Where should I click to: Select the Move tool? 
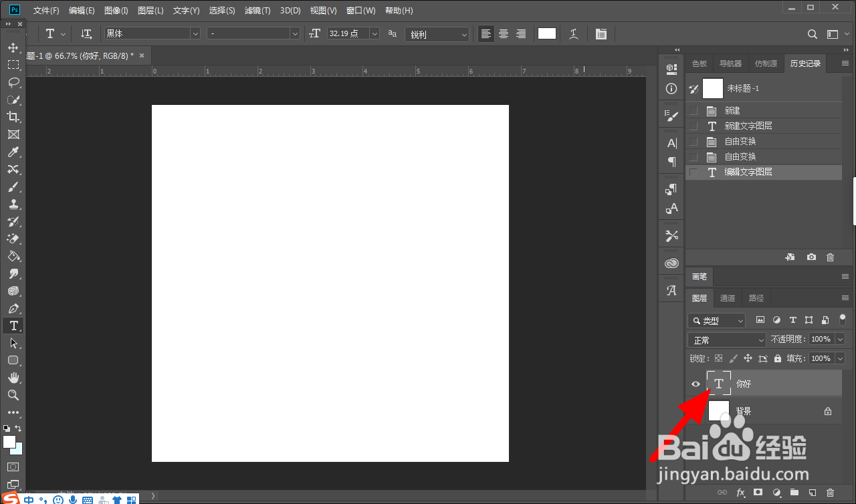[x=13, y=48]
